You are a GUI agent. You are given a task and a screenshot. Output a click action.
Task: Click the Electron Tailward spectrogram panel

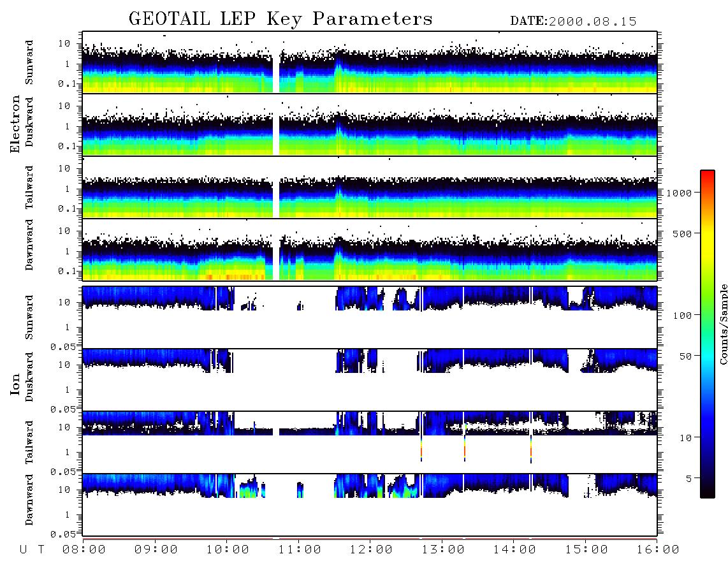pyautogui.click(x=370, y=187)
